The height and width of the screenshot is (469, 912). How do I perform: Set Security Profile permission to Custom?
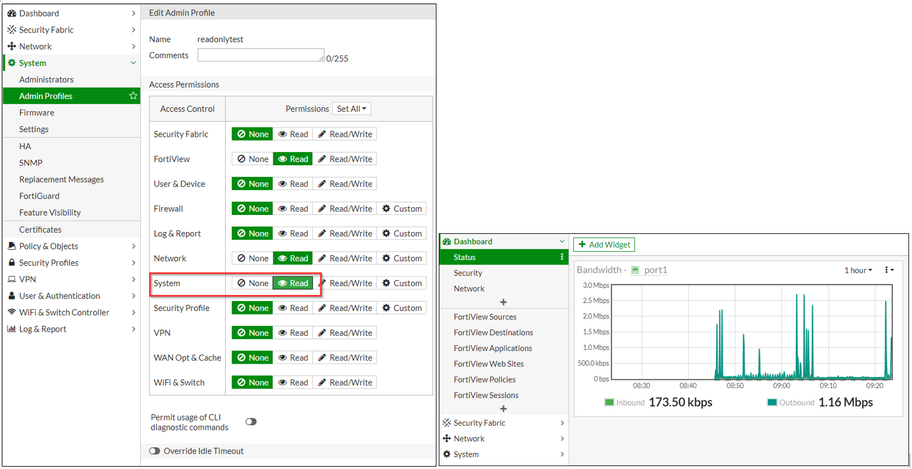[401, 308]
